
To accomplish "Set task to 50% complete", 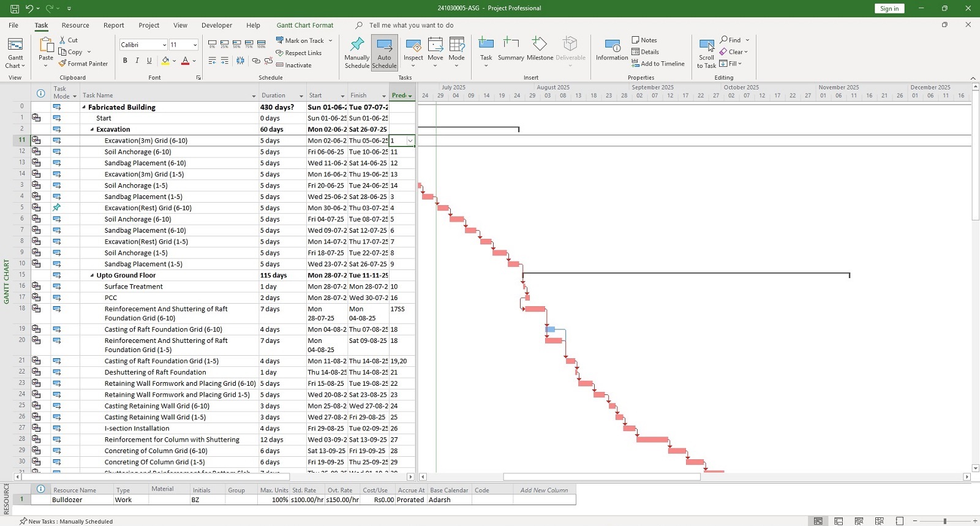I will click(x=237, y=43).
